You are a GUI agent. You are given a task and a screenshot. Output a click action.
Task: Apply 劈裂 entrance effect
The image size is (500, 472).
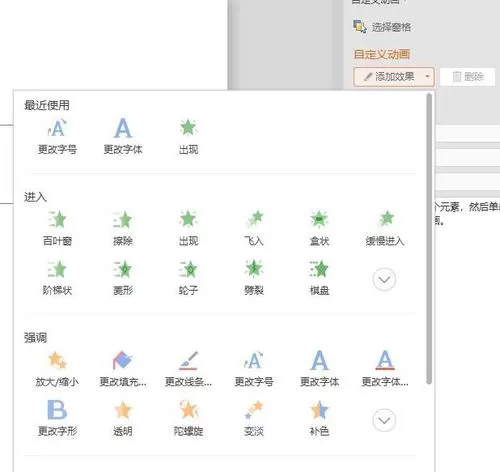click(x=254, y=277)
